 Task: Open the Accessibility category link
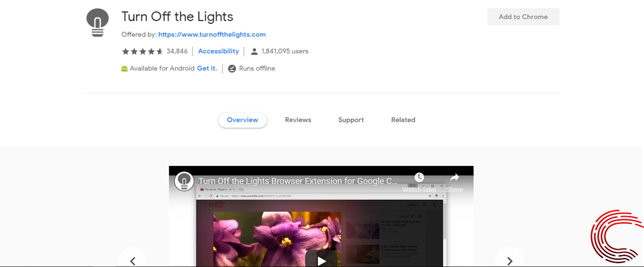tap(218, 51)
